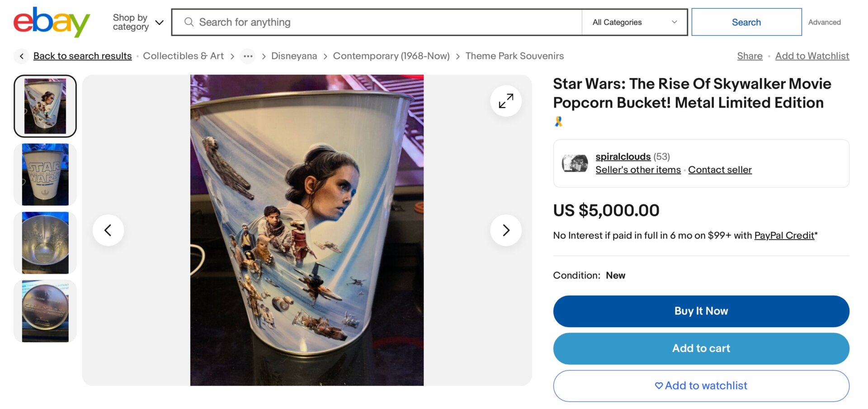
Task: Click the ribbon icon under the title
Action: (x=558, y=122)
